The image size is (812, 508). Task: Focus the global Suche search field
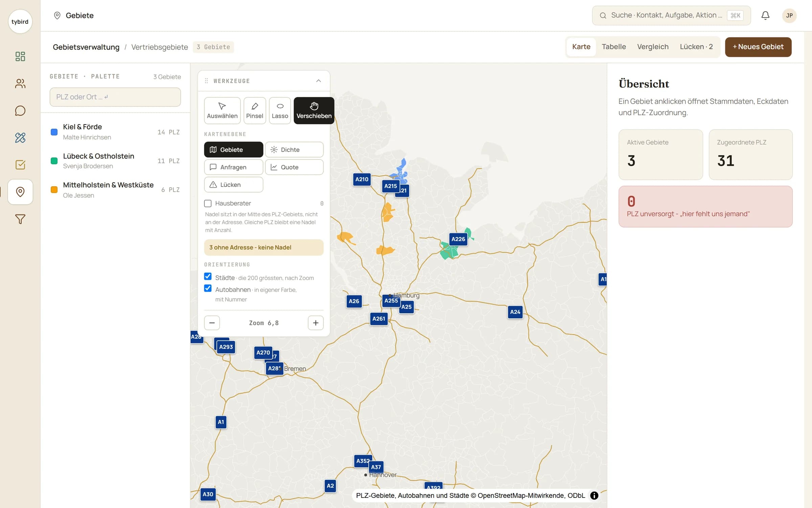[671, 16]
